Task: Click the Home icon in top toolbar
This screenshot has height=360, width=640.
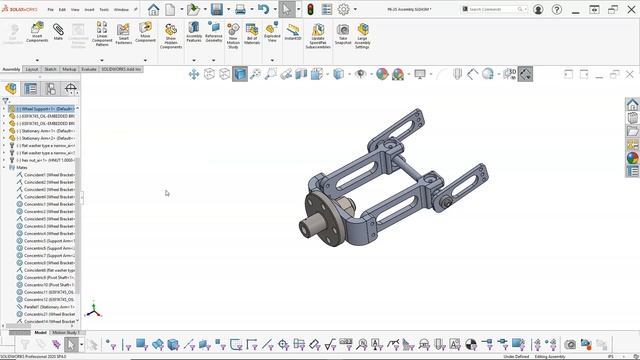Action: [153, 9]
